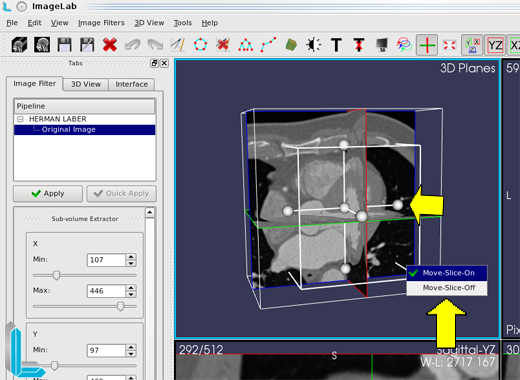Switch to the Image Filter tab
The width and height of the screenshot is (520, 380).
34,84
